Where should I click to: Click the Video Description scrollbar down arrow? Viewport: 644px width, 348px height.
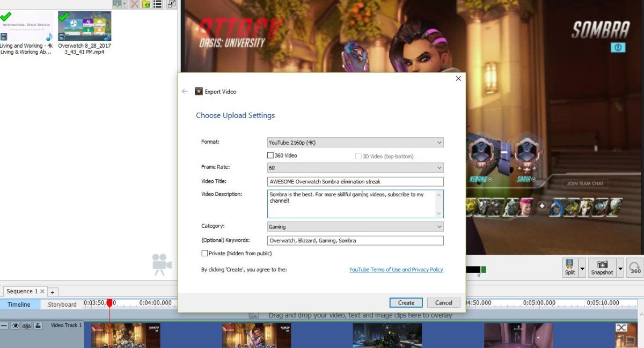tap(439, 213)
